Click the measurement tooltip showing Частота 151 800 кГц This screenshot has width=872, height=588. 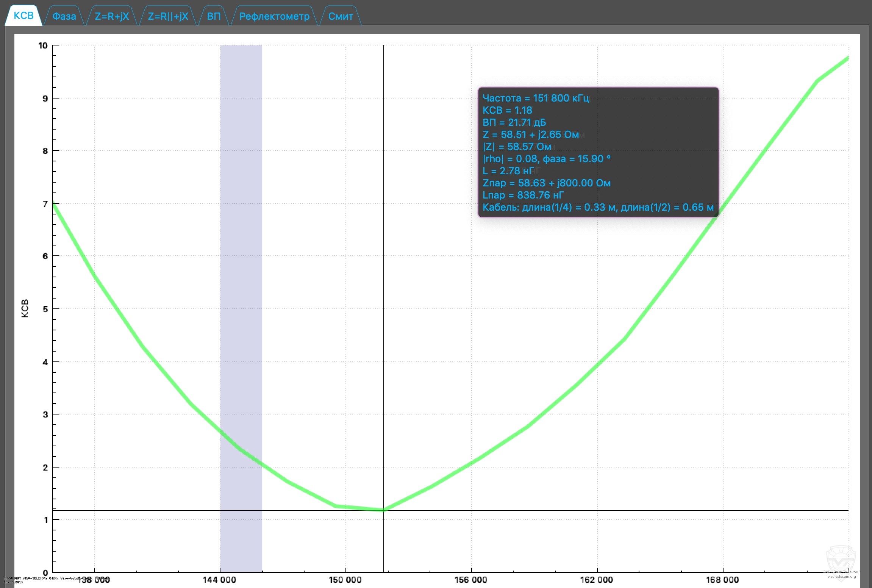(x=598, y=152)
